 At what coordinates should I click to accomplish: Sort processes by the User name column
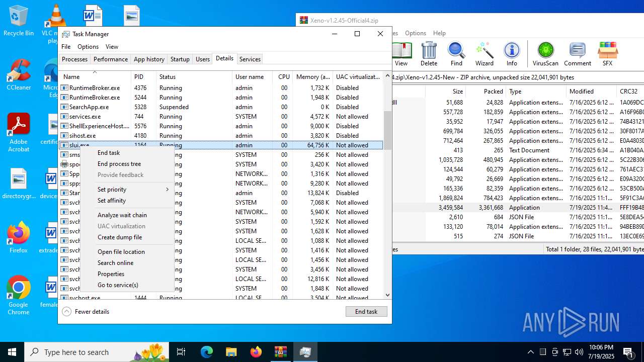click(x=253, y=77)
